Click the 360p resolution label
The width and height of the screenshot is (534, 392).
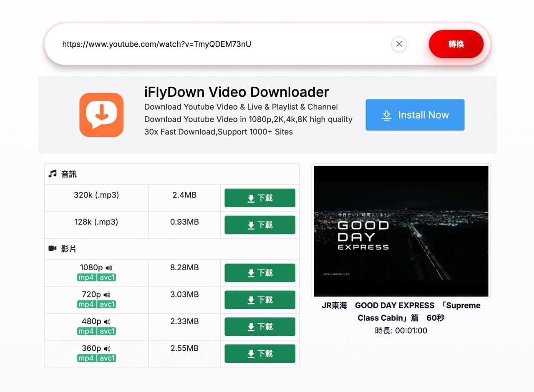[91, 348]
